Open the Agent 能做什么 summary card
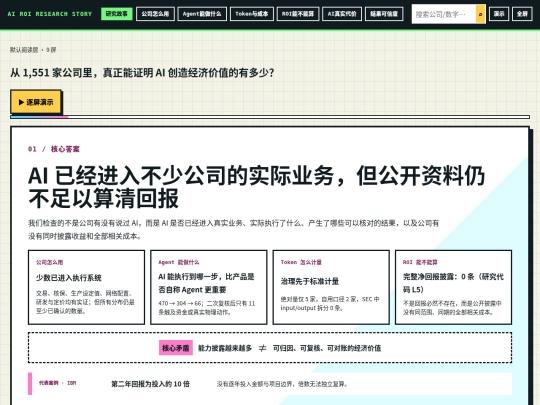This screenshot has width=540, height=405. (x=209, y=287)
